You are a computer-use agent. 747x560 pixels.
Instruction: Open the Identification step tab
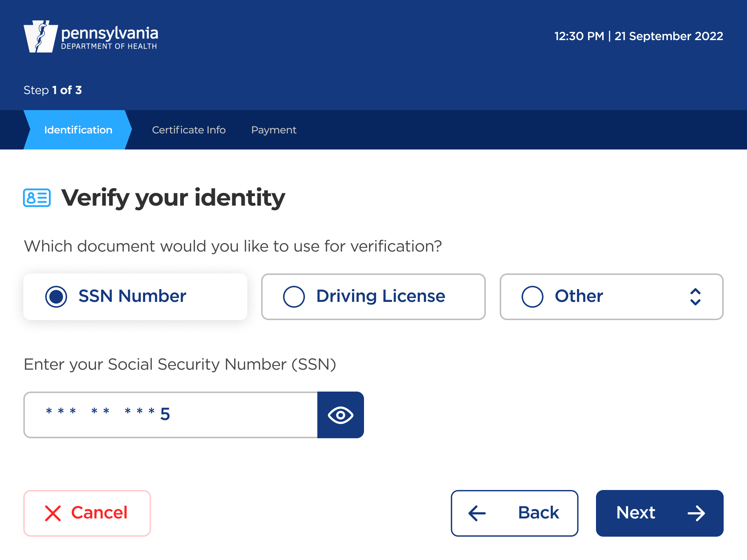[78, 130]
